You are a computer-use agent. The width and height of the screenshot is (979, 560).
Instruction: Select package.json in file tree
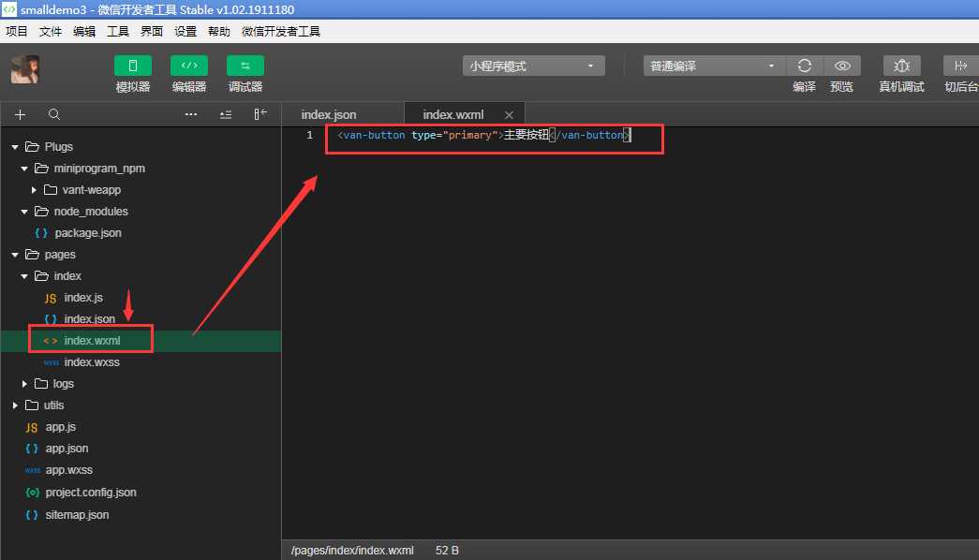click(88, 233)
